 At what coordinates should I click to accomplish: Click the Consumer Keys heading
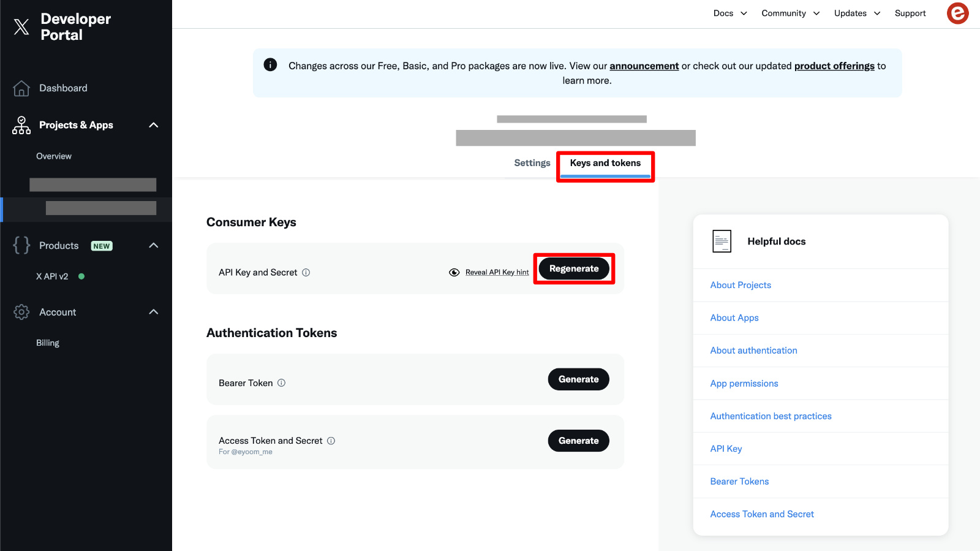pos(251,222)
